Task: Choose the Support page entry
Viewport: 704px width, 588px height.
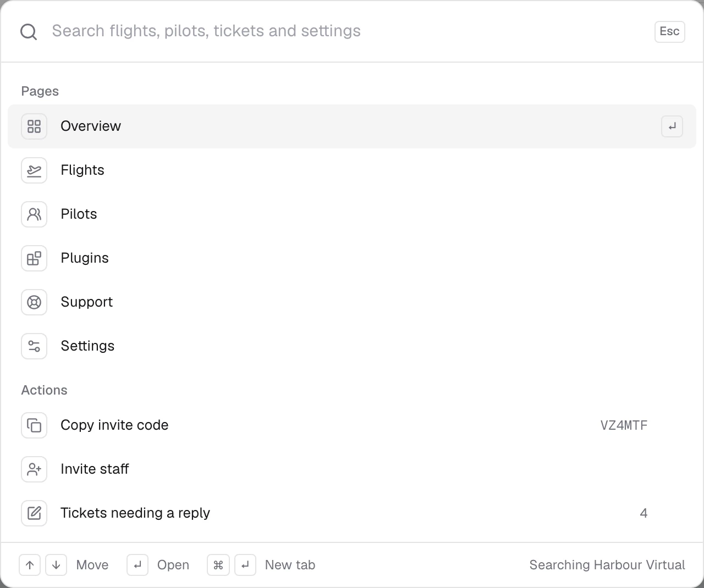Action: (352, 302)
